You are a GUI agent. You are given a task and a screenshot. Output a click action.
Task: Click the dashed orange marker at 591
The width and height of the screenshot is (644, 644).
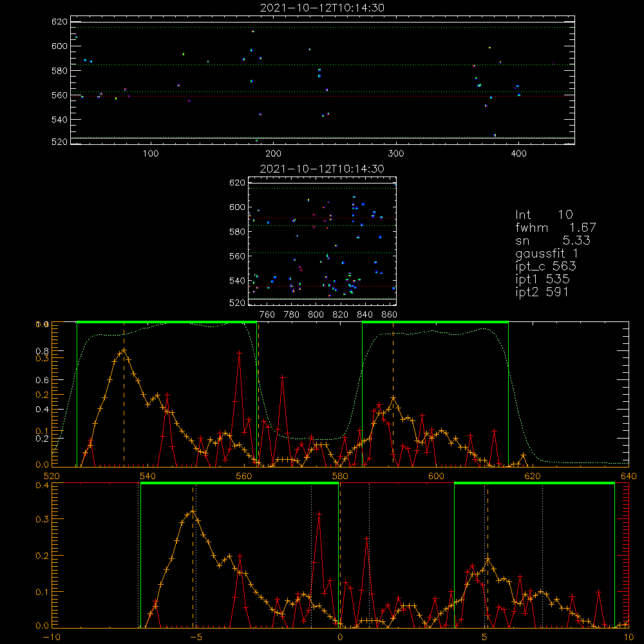tap(393, 394)
